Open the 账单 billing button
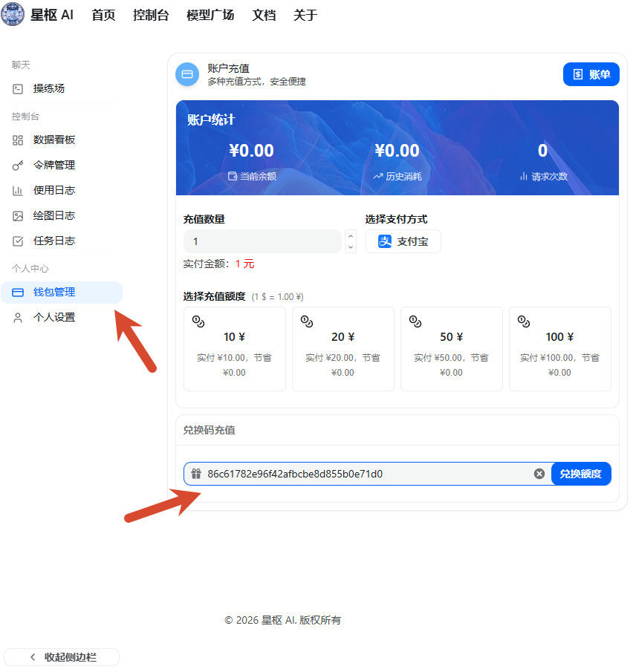 click(591, 74)
